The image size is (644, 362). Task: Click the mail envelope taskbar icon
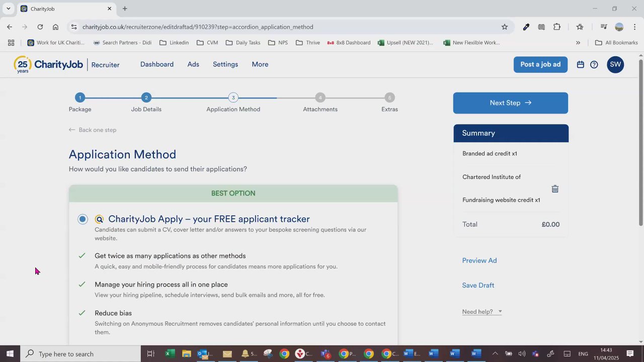[227, 354]
